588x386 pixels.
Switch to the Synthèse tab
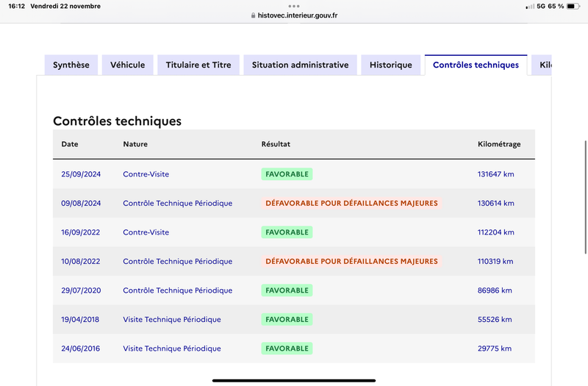71,65
